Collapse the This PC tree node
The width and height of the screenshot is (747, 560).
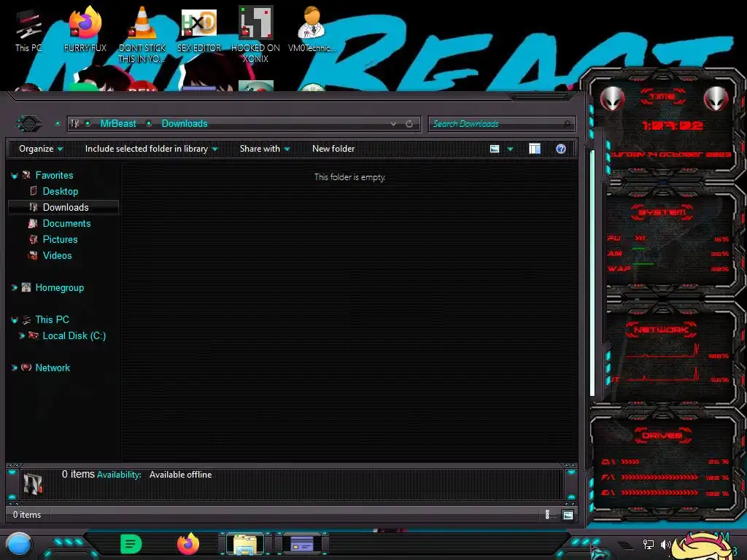coord(15,320)
